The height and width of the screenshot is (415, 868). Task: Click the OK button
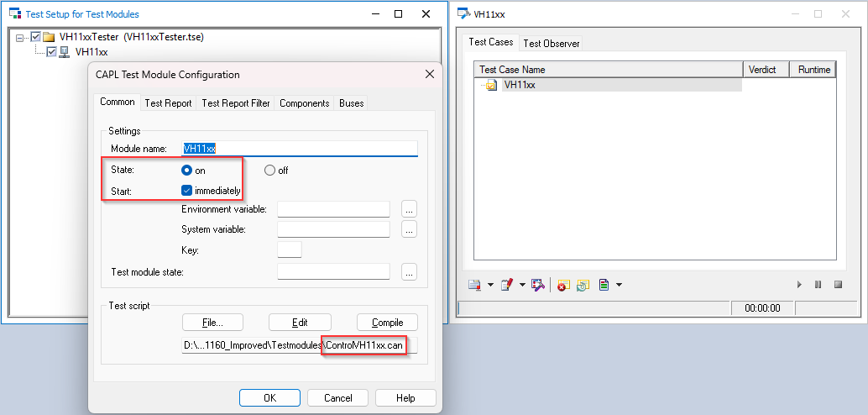269,398
